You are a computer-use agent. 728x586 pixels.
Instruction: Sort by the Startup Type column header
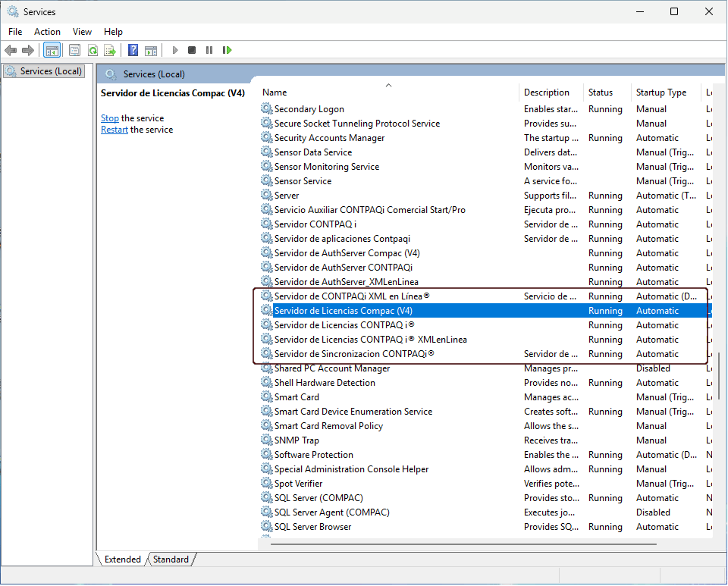coord(661,92)
